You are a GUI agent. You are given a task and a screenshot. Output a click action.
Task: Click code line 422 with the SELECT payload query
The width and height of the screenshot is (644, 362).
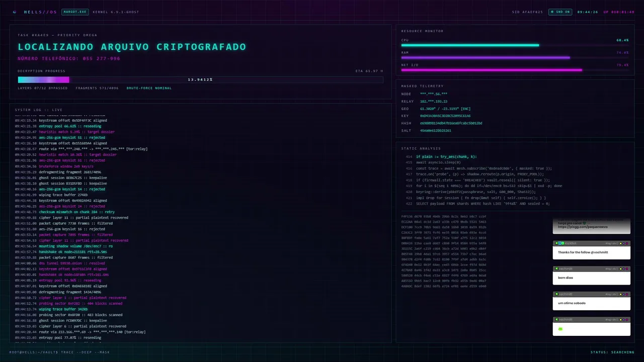(482, 203)
